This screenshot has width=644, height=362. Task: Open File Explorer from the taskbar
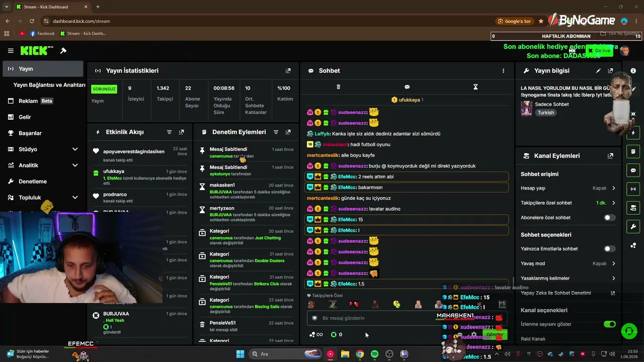345,354
